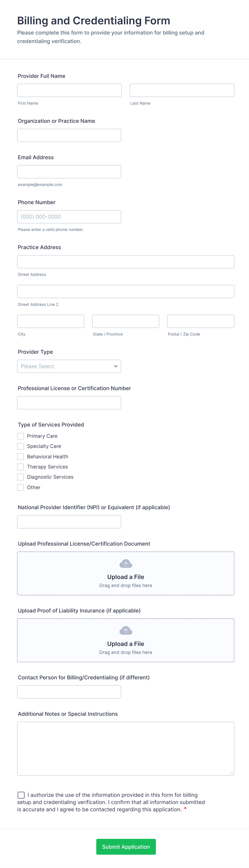
Task: Click the Organization or Practice Name field
Action: [x=69, y=135]
